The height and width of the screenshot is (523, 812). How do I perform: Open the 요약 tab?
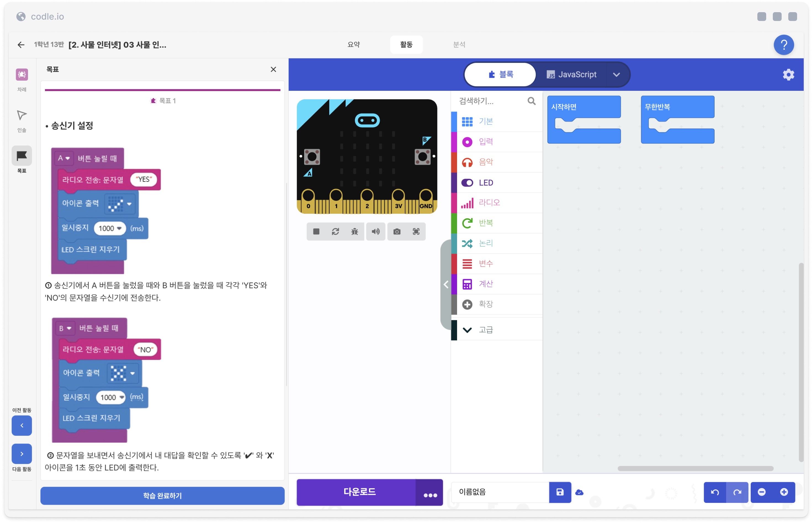(354, 44)
